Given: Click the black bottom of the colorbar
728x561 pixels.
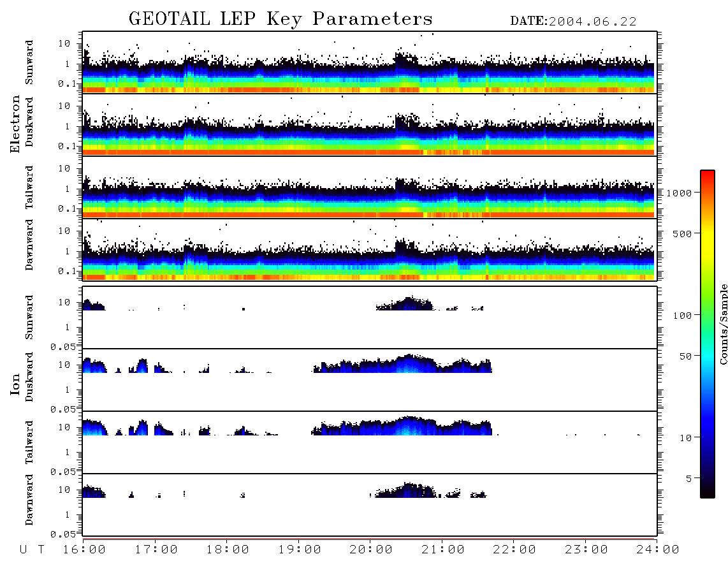Looking at the screenshot, I should point(708,490).
